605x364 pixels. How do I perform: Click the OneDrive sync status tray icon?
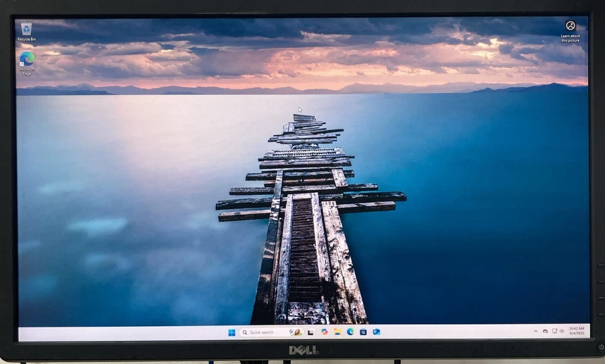pyautogui.click(x=545, y=331)
